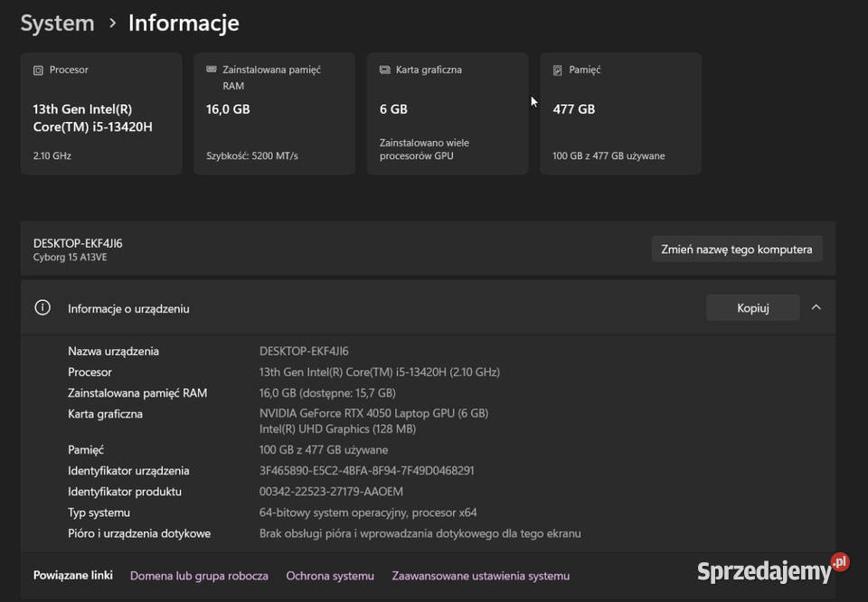Collapse the Informacje o urządzeniu section chevron

(816, 307)
